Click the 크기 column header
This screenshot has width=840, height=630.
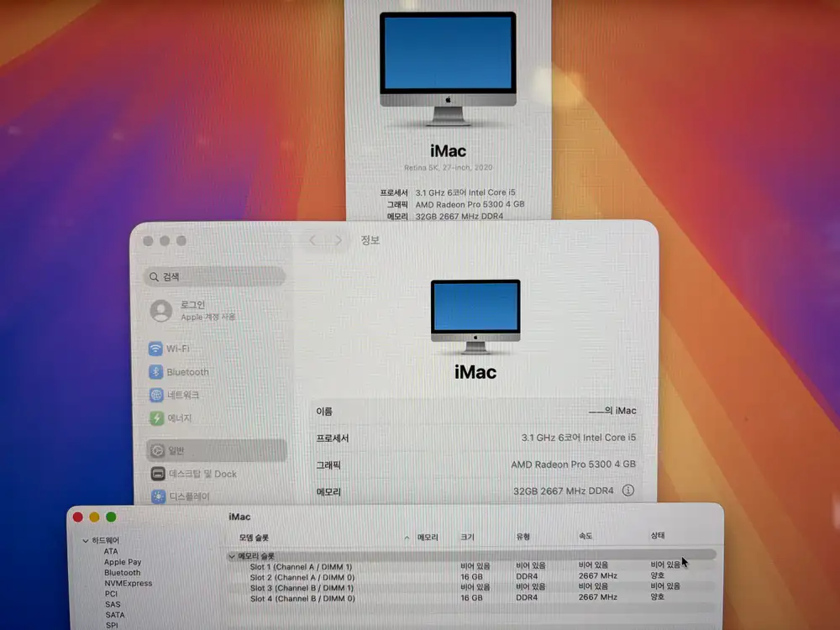(x=467, y=537)
